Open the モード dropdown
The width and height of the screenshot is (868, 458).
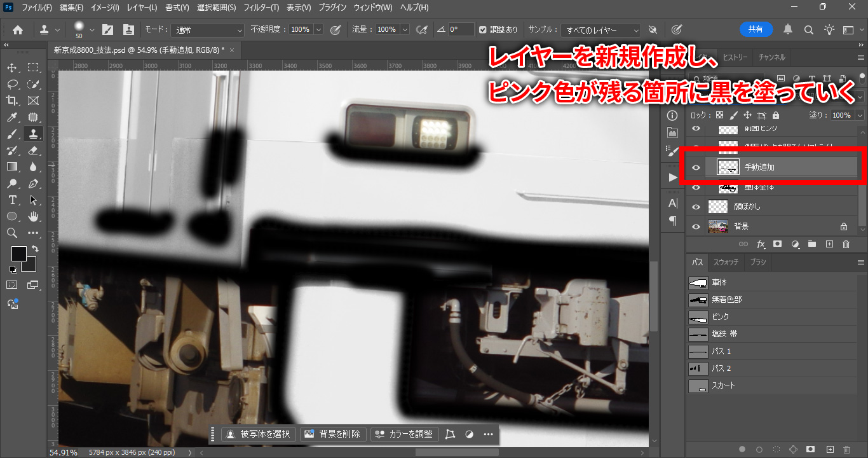click(208, 30)
